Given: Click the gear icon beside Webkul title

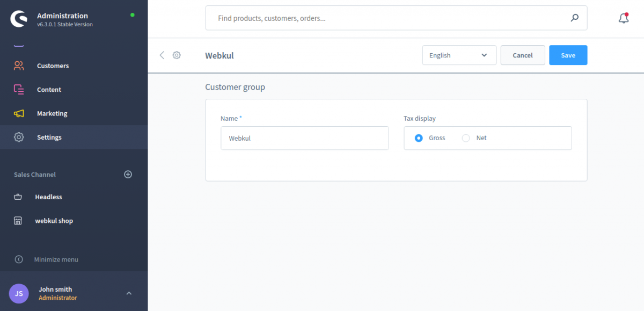Looking at the screenshot, I should pos(177,55).
